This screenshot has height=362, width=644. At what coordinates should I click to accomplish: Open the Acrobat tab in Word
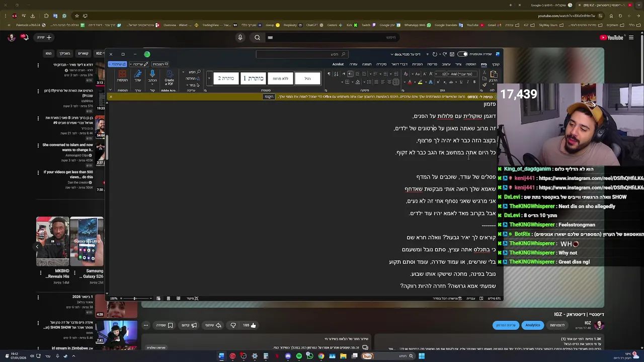coord(338,64)
